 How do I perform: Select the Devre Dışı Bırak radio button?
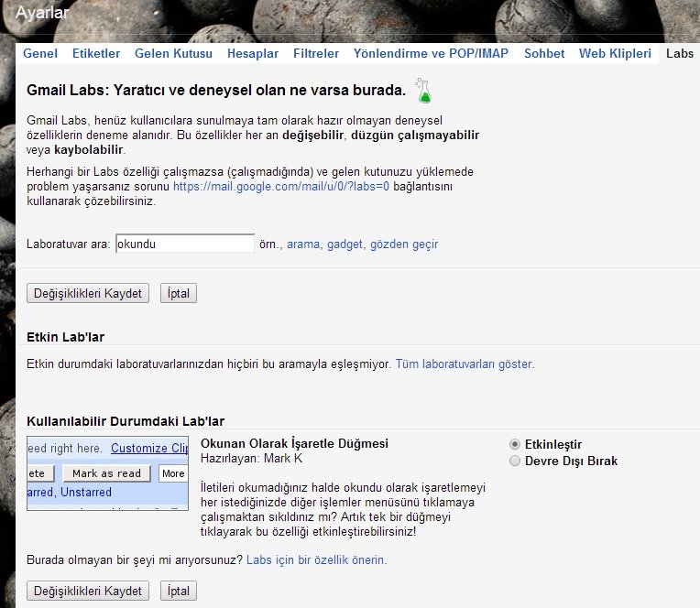click(515, 461)
